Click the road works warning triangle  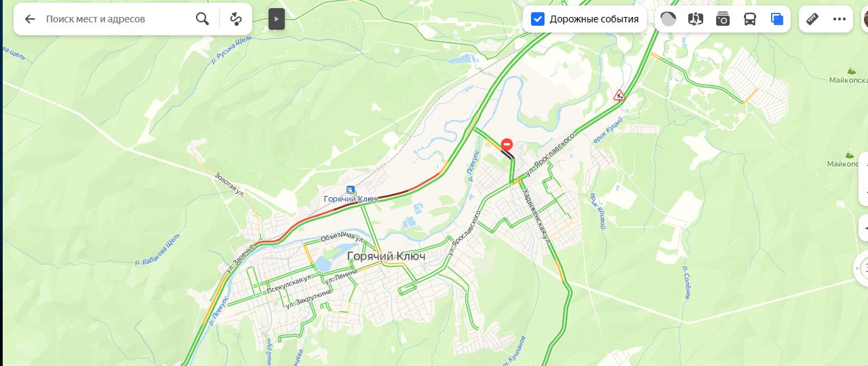[619, 95]
